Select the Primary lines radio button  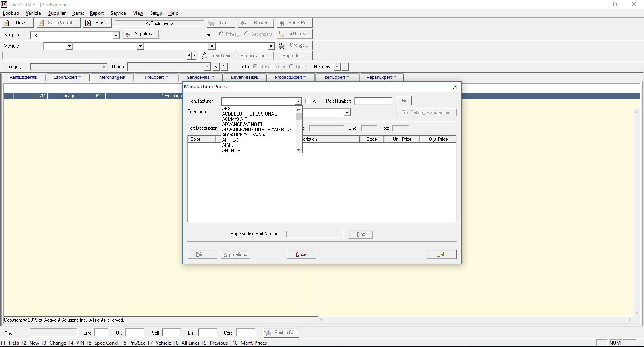click(x=221, y=34)
